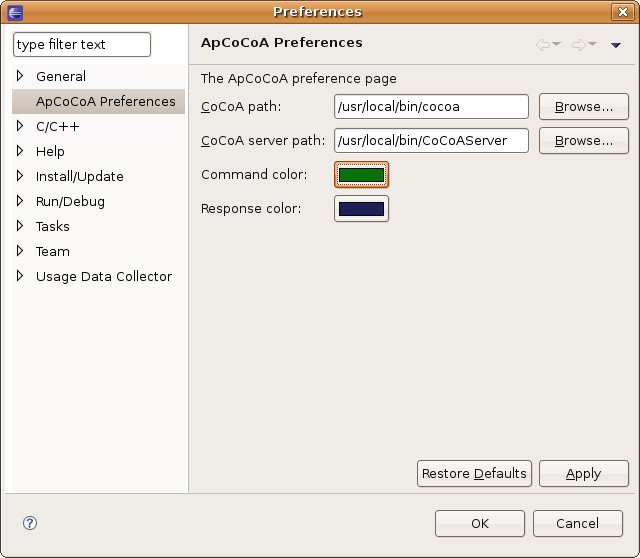Click the help question mark icon
The width and height of the screenshot is (640, 558).
point(30,523)
